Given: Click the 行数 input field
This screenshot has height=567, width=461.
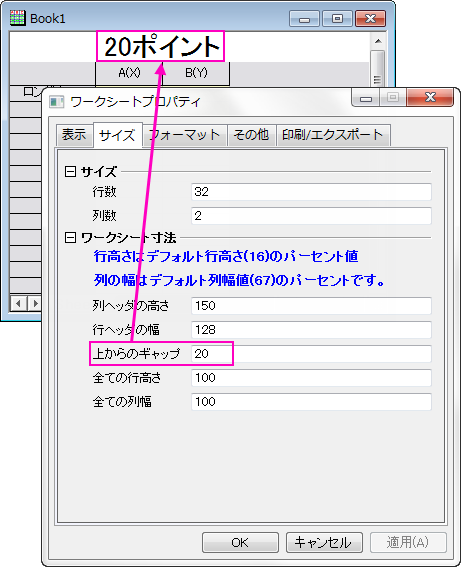Looking at the screenshot, I should tap(311, 192).
